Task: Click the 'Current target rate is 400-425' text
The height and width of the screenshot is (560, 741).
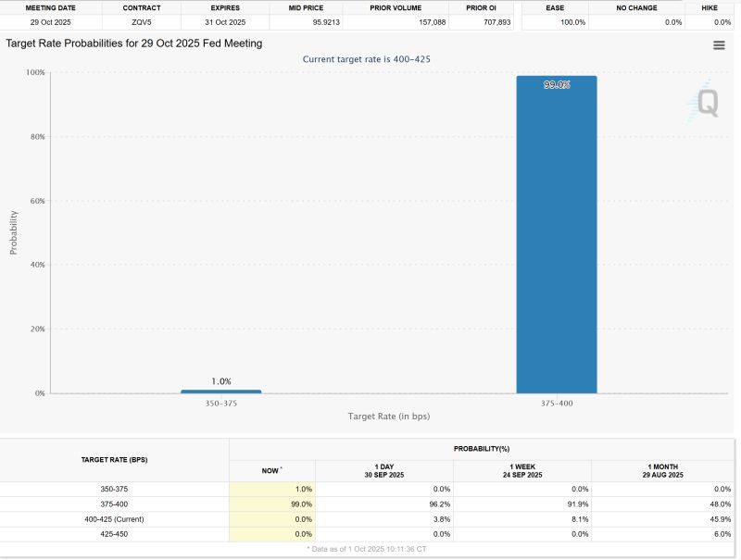Action: tap(369, 58)
